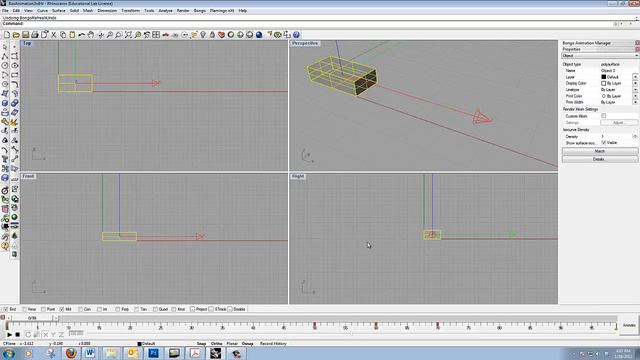Click the Undo arrow icon
The image size is (640, 360).
(x=82, y=35)
